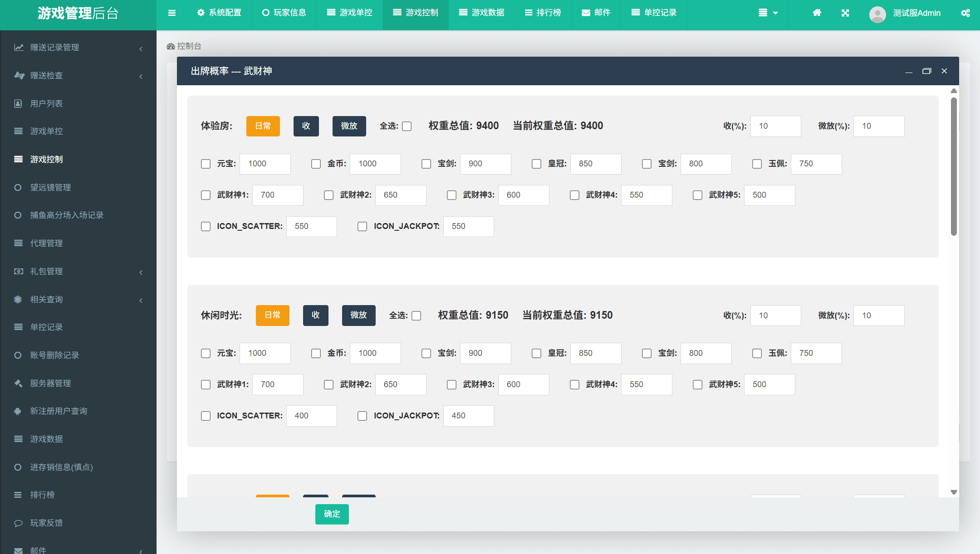Click the 排行榜 list icon in sidebar
980x554 pixels.
[x=18, y=495]
